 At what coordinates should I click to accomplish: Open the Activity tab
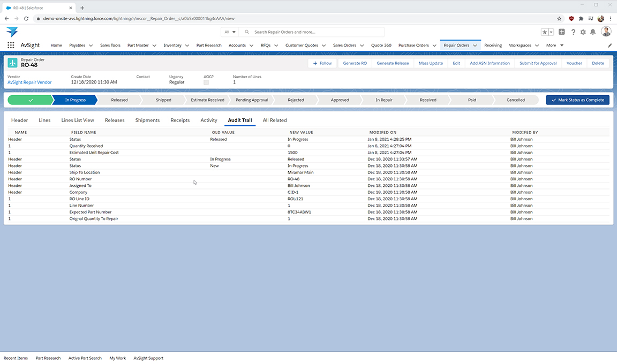coord(209,120)
